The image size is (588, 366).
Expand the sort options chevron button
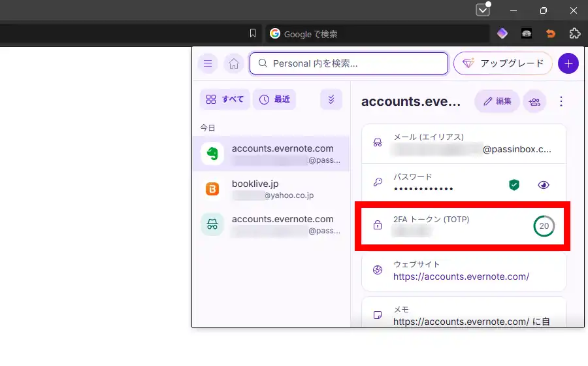(x=331, y=99)
